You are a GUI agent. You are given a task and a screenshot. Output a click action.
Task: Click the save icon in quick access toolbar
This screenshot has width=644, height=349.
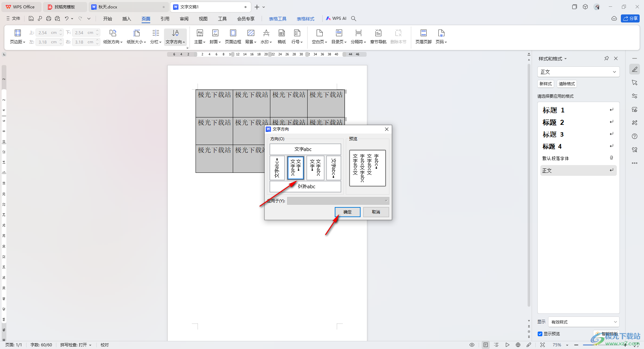click(x=31, y=18)
